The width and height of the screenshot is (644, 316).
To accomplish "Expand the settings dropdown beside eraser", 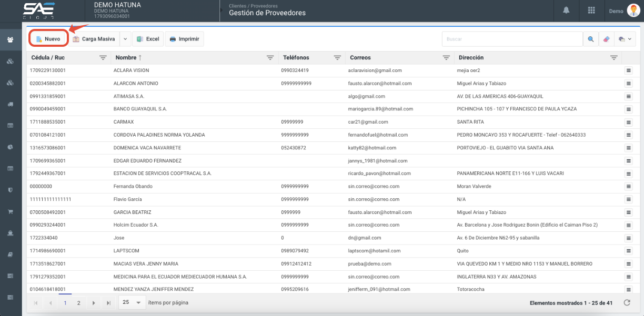I will [x=625, y=39].
